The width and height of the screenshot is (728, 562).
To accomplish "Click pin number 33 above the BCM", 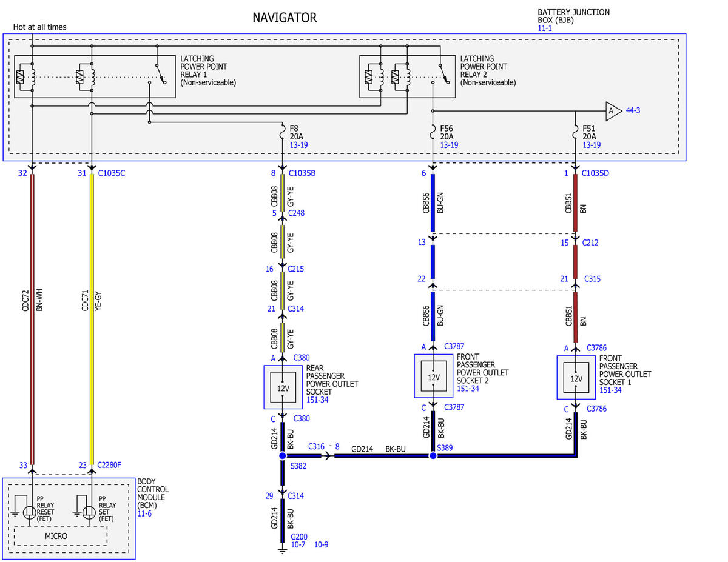I will click(x=23, y=466).
